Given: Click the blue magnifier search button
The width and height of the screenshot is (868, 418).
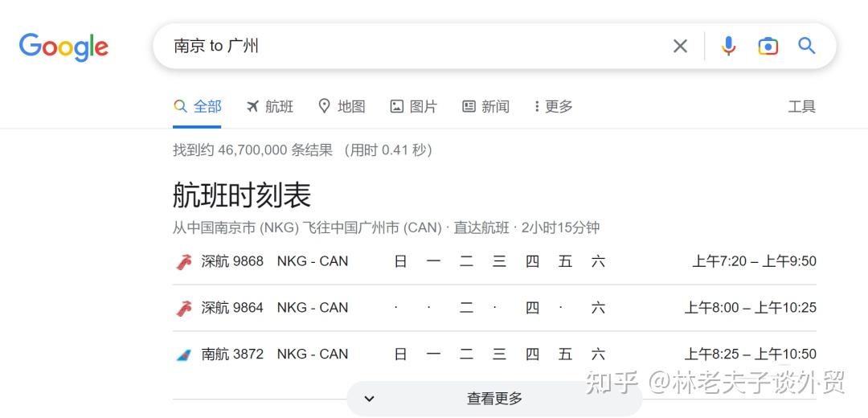Looking at the screenshot, I should (x=807, y=45).
